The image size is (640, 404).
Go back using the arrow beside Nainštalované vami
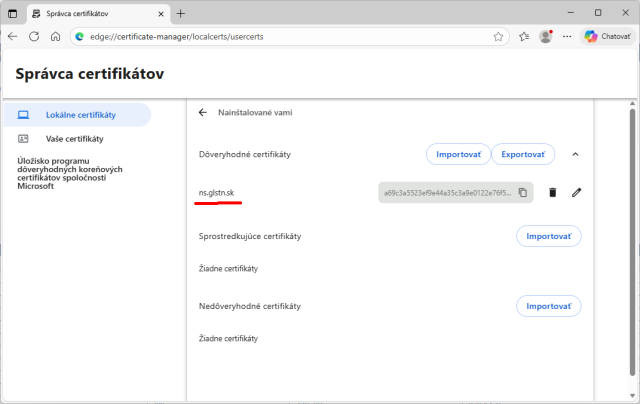pyautogui.click(x=203, y=113)
